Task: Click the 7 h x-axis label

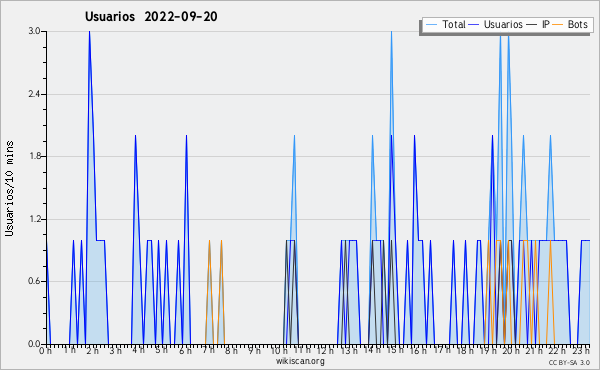Action: click(x=208, y=350)
